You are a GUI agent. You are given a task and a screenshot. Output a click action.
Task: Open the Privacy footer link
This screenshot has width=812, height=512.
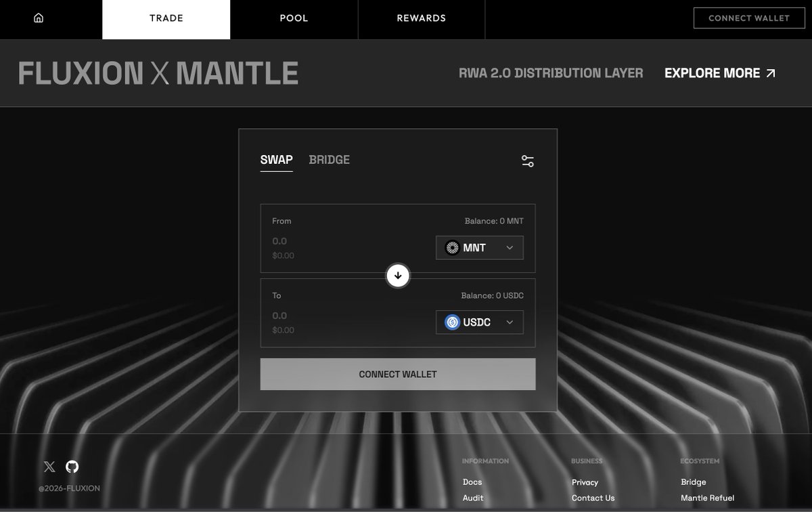[585, 482]
